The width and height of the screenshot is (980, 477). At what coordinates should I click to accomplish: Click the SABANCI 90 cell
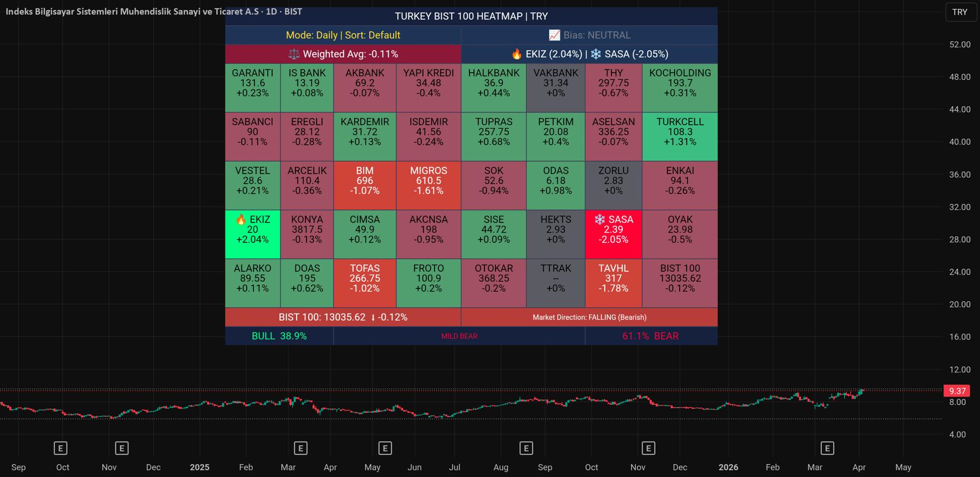pyautogui.click(x=253, y=137)
